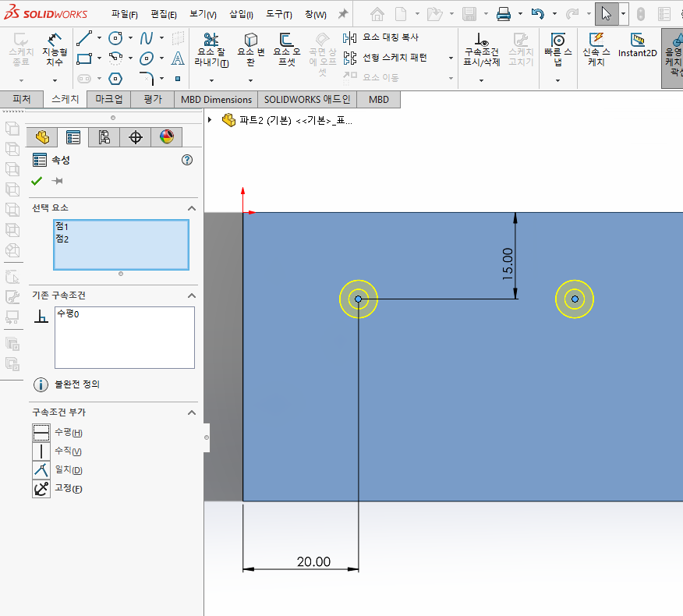Collapse the 구속조건 부가 section
Screen dimensions: 683x616
(191, 412)
